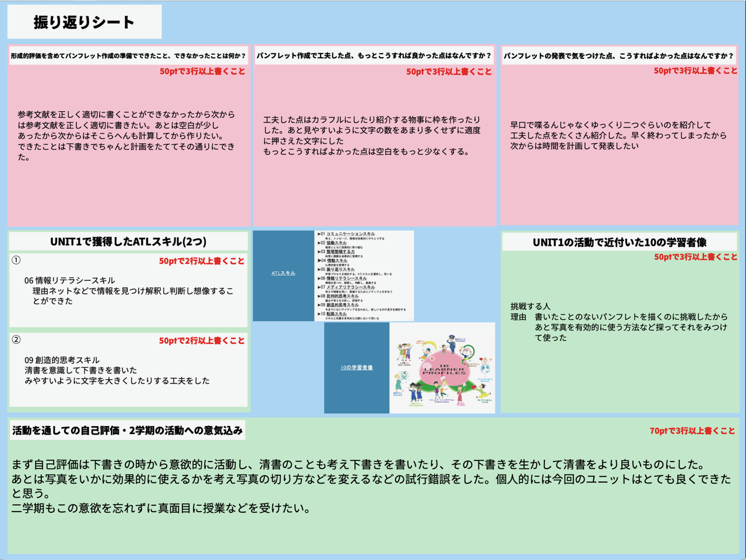Click the red 50pt note above 参考文献 answer
Screen dimensions: 746x560
(x=202, y=71)
